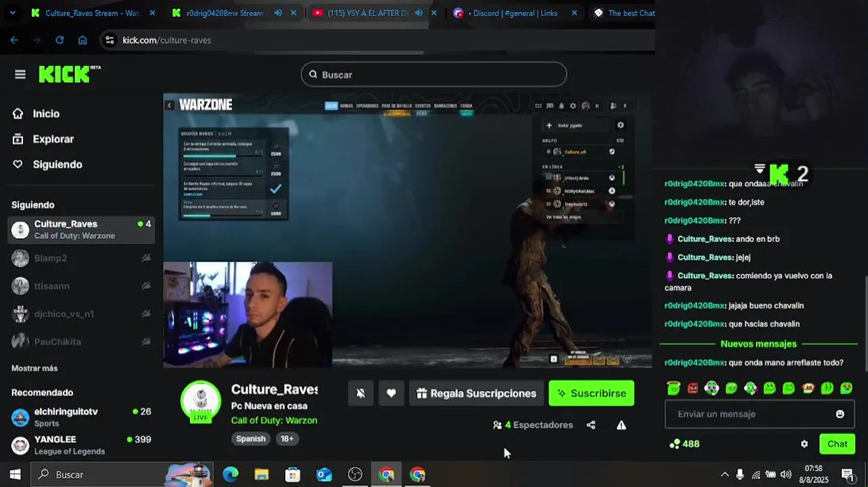Click the Culture_Raves channel avatar with LIVE badge
This screenshot has width=868, height=487.
201,401
